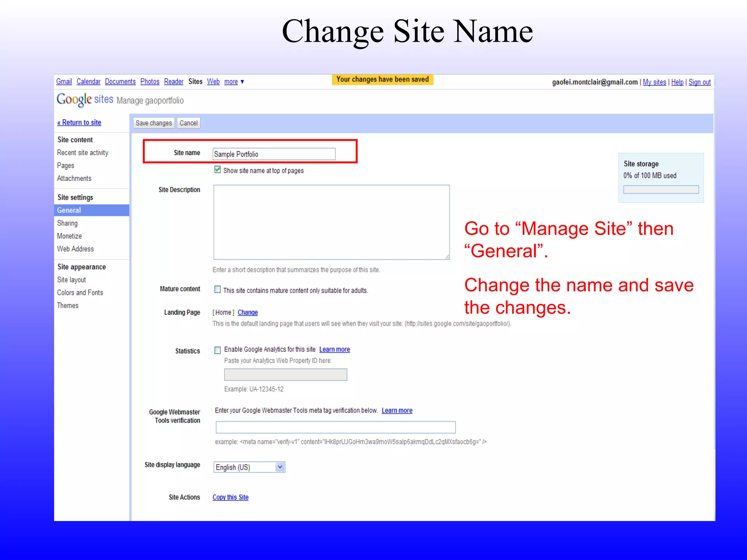Click the 'Site settings' sidebar heading
The image size is (747, 560).
[75, 197]
